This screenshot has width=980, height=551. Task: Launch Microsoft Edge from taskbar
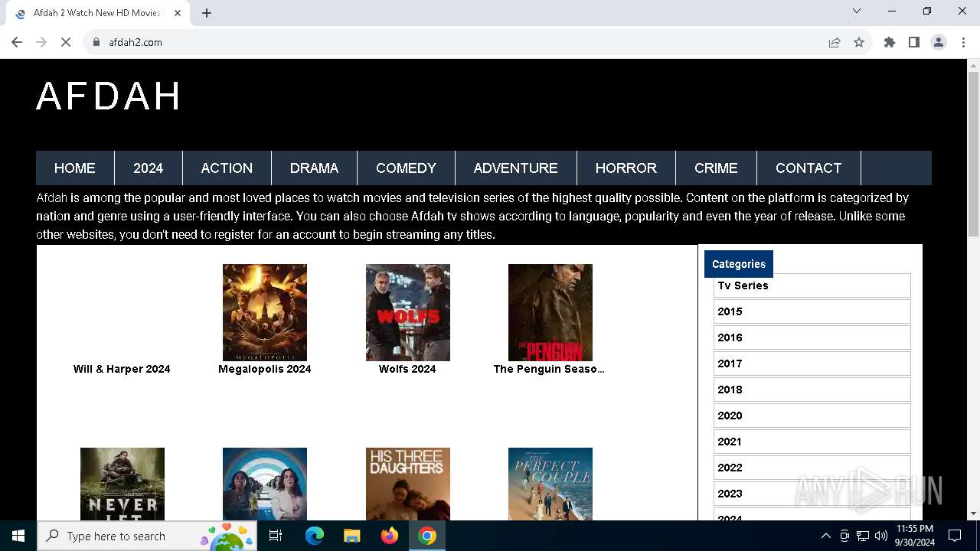[x=315, y=536]
